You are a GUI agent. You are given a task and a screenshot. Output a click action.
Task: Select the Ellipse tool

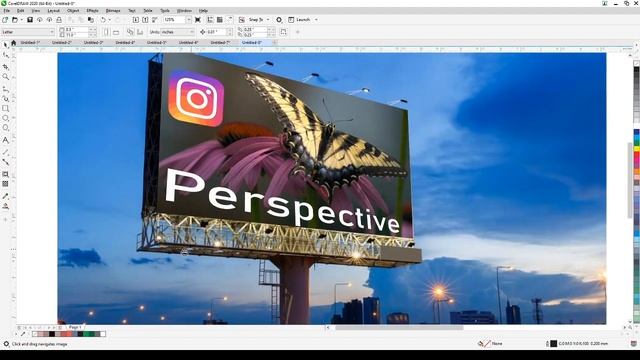[5, 118]
